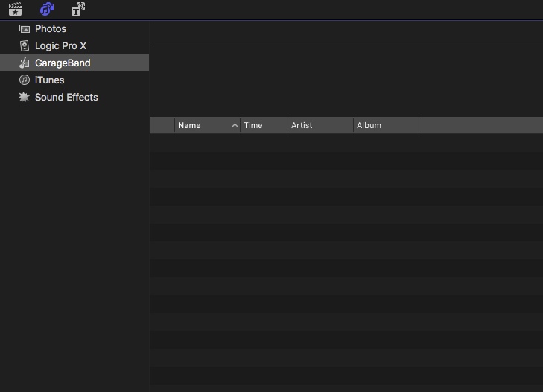The image size is (543, 392).
Task: Sort the list by Time column
Action: 264,125
